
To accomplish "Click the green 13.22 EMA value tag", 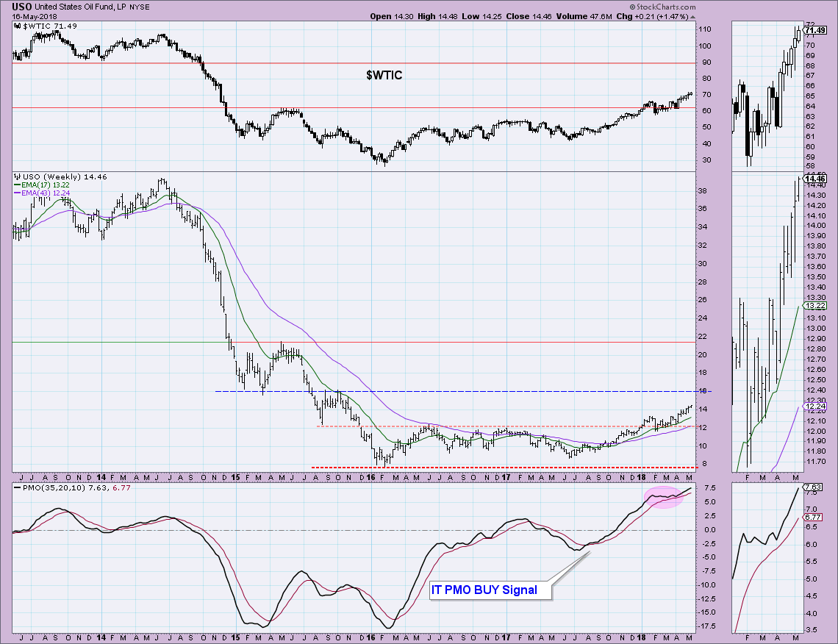I will coord(815,306).
